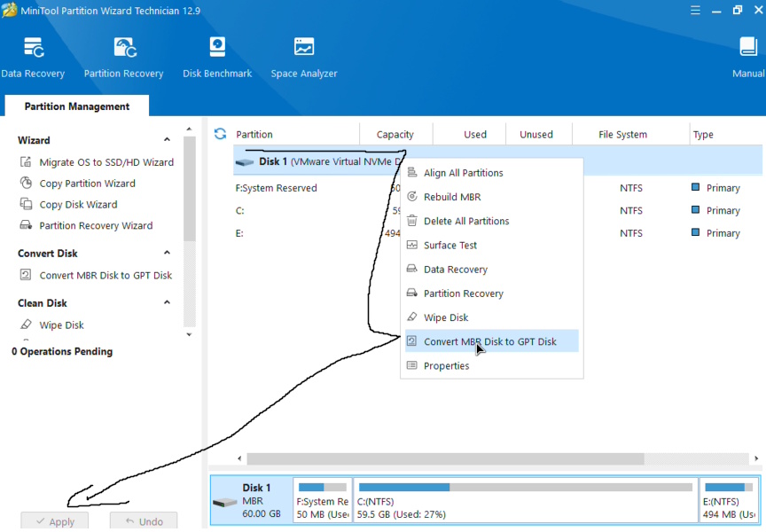Click the Used column header

click(x=475, y=135)
